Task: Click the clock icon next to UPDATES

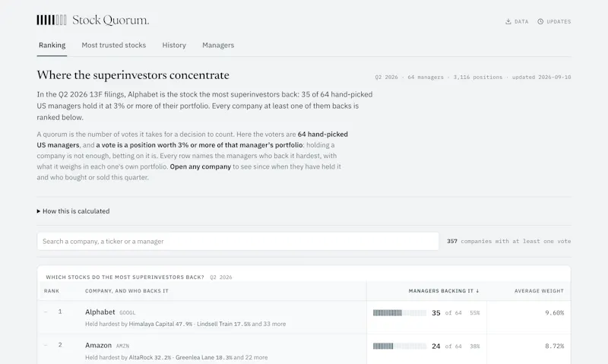Action: [x=540, y=22]
